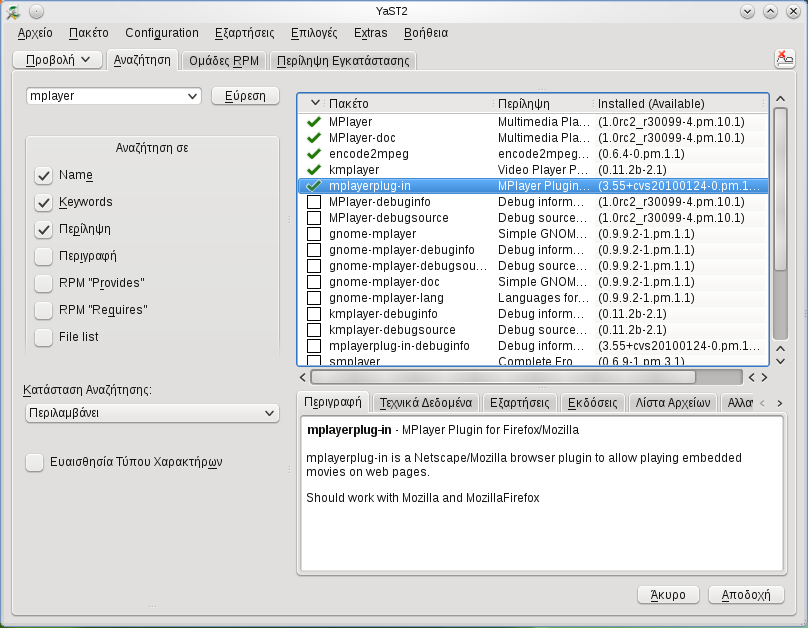Sort by Περίληψη column header
Screen dimensions: 808x628
coord(544,104)
